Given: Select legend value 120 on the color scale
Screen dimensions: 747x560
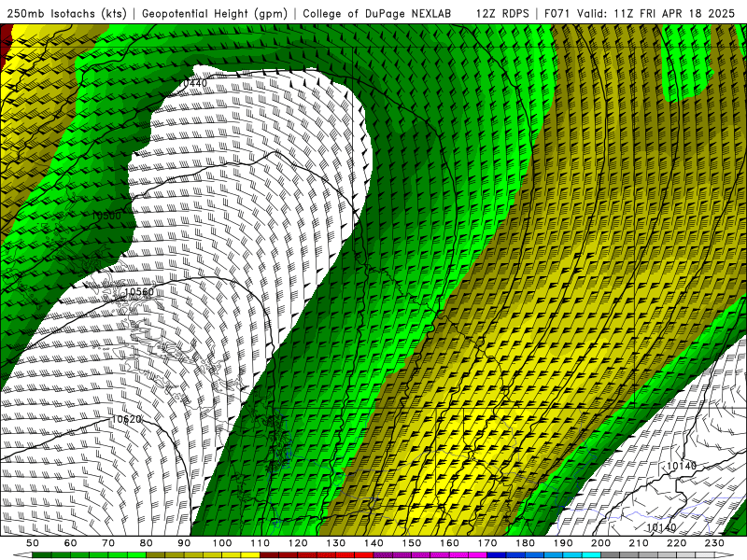Looking at the screenshot, I should (298, 543).
